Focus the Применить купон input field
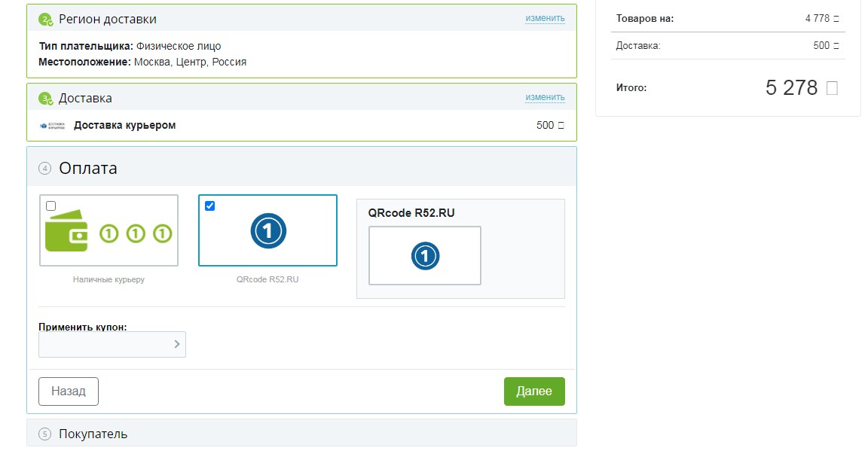The height and width of the screenshot is (463, 868). pyautogui.click(x=105, y=344)
